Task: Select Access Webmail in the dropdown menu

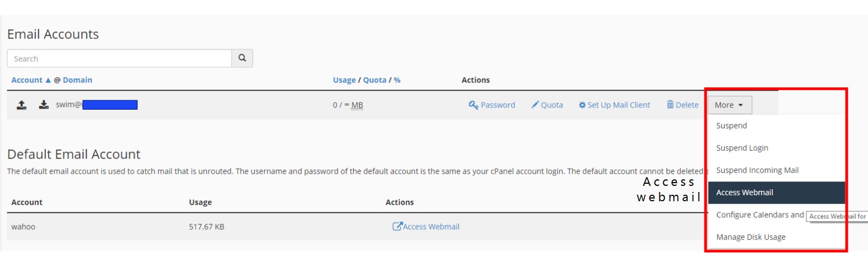Action: coord(744,193)
